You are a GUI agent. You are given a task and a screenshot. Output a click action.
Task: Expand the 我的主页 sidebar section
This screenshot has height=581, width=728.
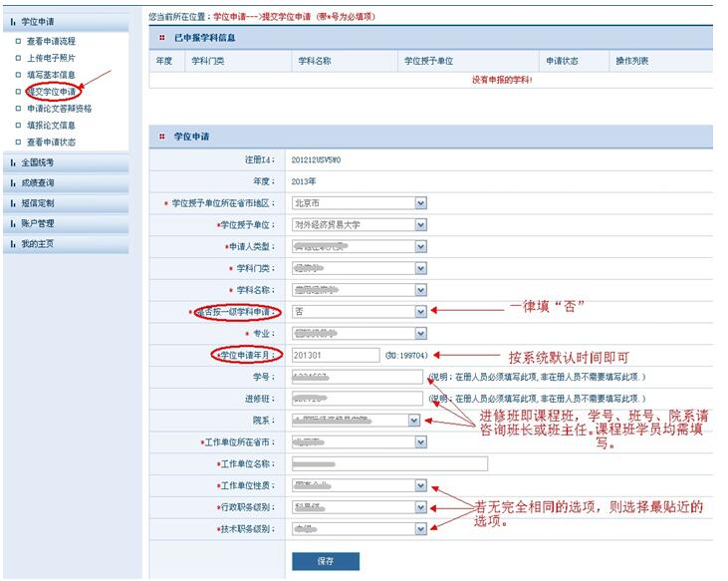point(66,244)
